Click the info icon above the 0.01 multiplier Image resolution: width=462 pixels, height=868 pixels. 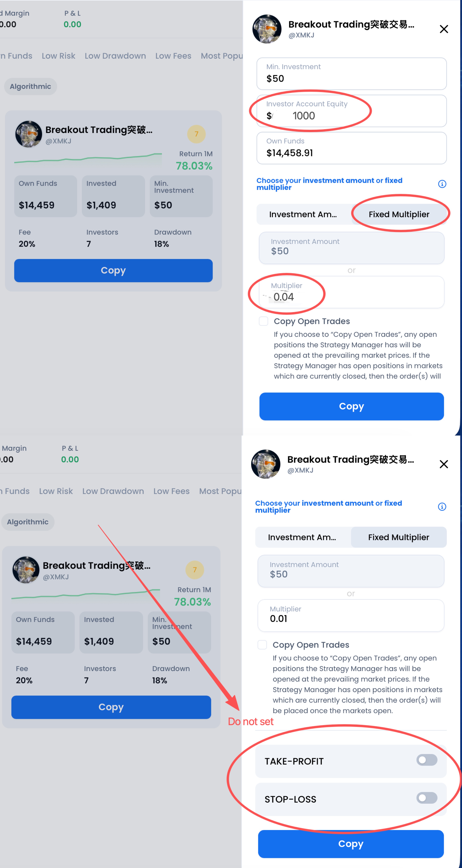442,507
